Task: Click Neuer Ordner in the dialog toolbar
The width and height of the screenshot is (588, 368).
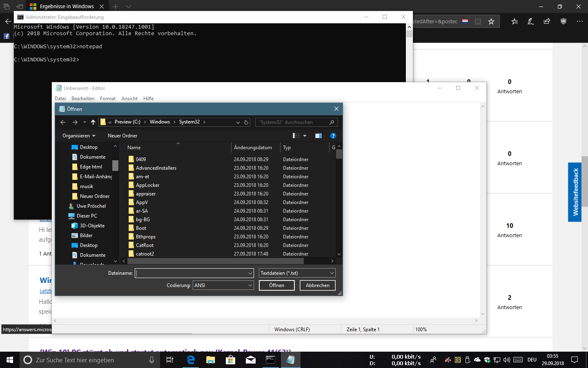Action: point(122,136)
